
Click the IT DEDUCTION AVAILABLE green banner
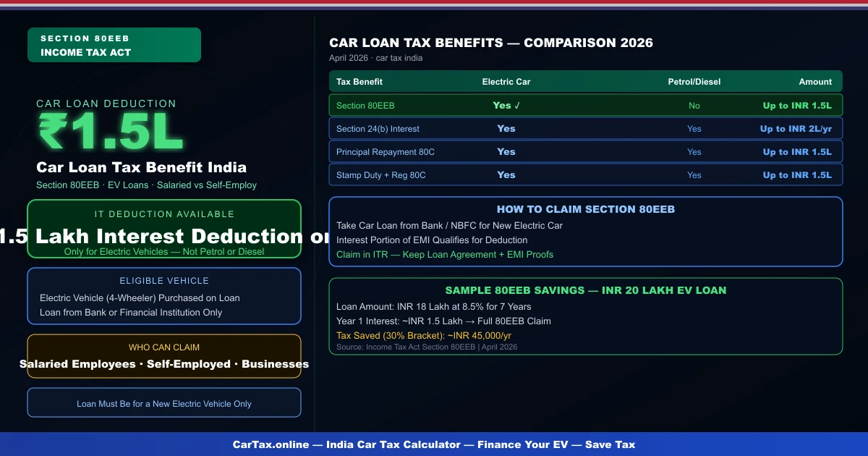(x=164, y=214)
